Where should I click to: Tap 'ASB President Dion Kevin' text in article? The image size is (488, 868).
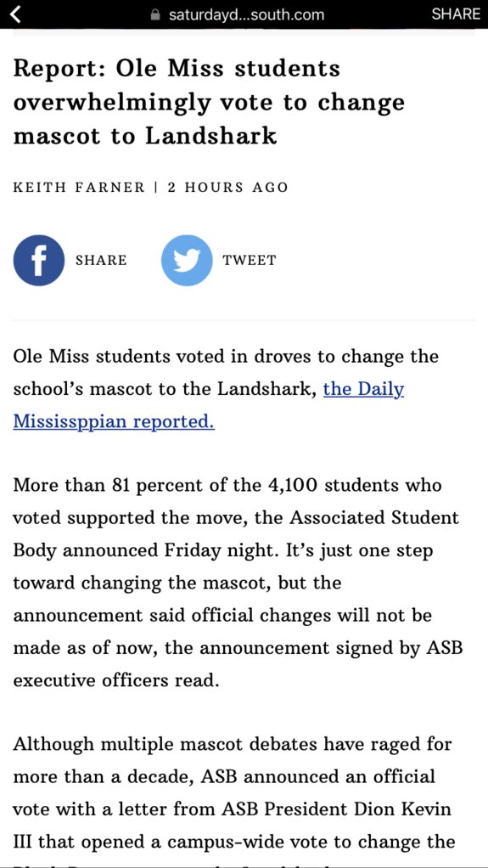tap(336, 809)
